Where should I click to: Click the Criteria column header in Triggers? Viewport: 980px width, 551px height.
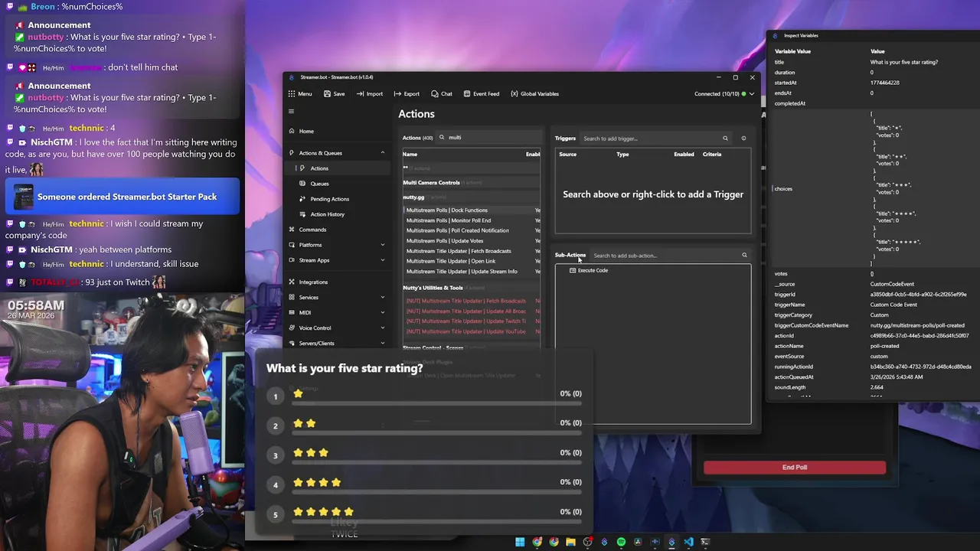[712, 155]
